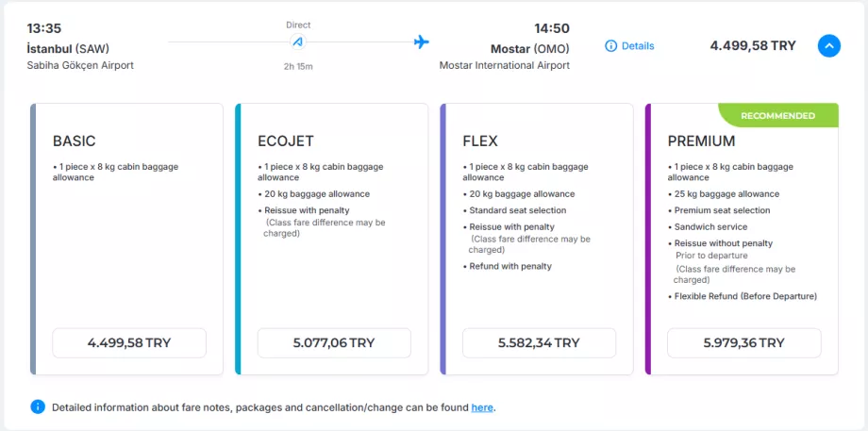868x431 pixels.
Task: Click the FLEX package title
Action: tap(480, 141)
